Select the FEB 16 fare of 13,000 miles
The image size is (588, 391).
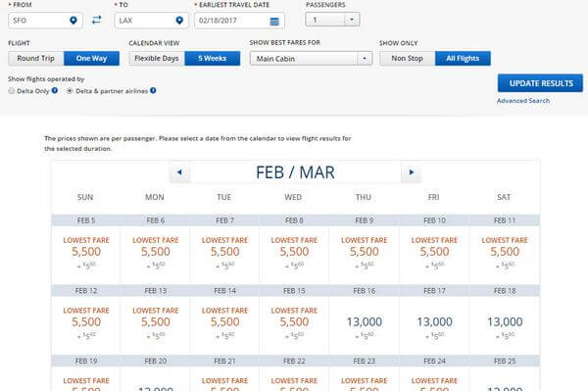click(365, 324)
